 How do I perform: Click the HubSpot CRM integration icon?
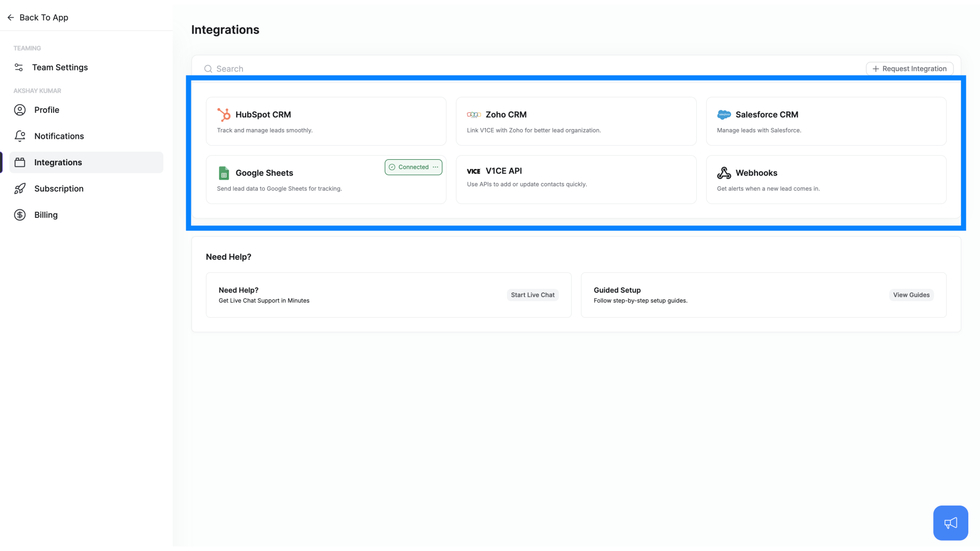point(224,114)
